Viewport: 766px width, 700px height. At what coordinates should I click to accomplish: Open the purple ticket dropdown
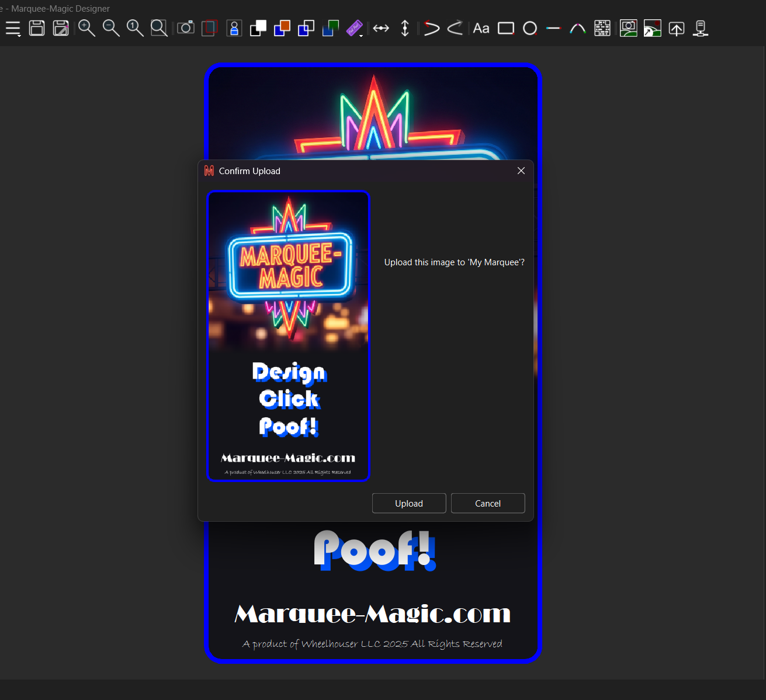[355, 28]
